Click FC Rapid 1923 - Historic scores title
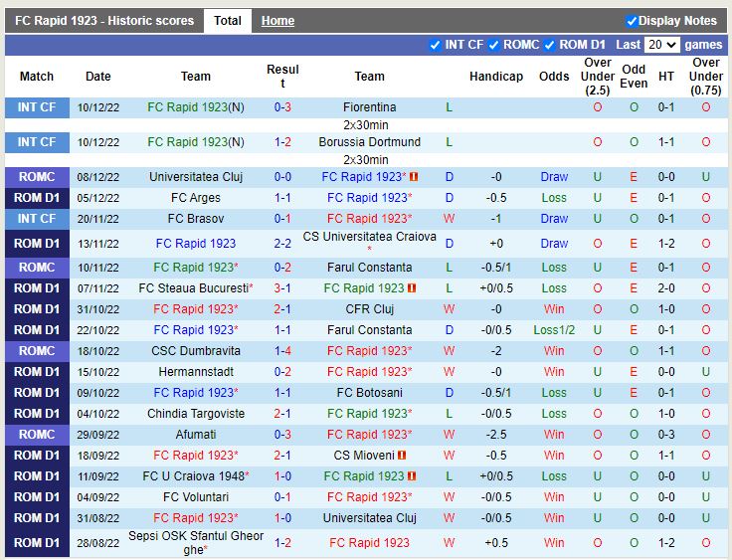 coord(104,21)
